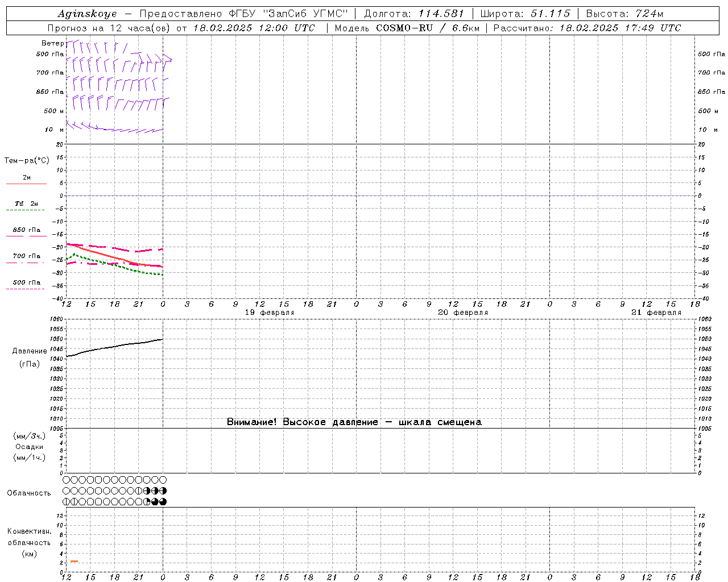Image resolution: width=728 pixels, height=582 pixels.
Task: Select the Облачность row label
Action: pos(29,493)
